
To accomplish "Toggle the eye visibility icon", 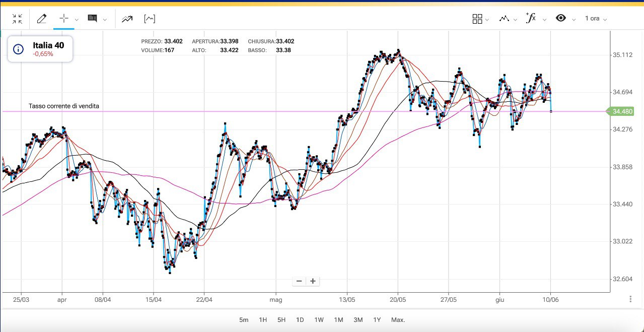I will point(561,19).
